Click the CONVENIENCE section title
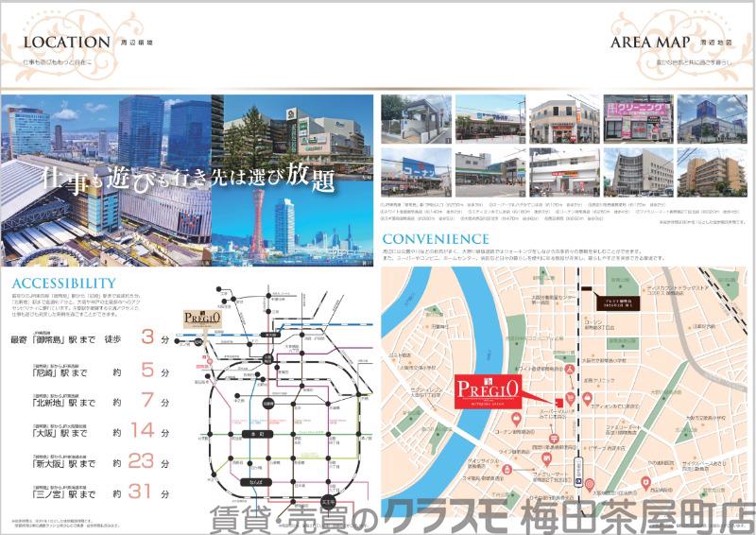 pyautogui.click(x=436, y=238)
